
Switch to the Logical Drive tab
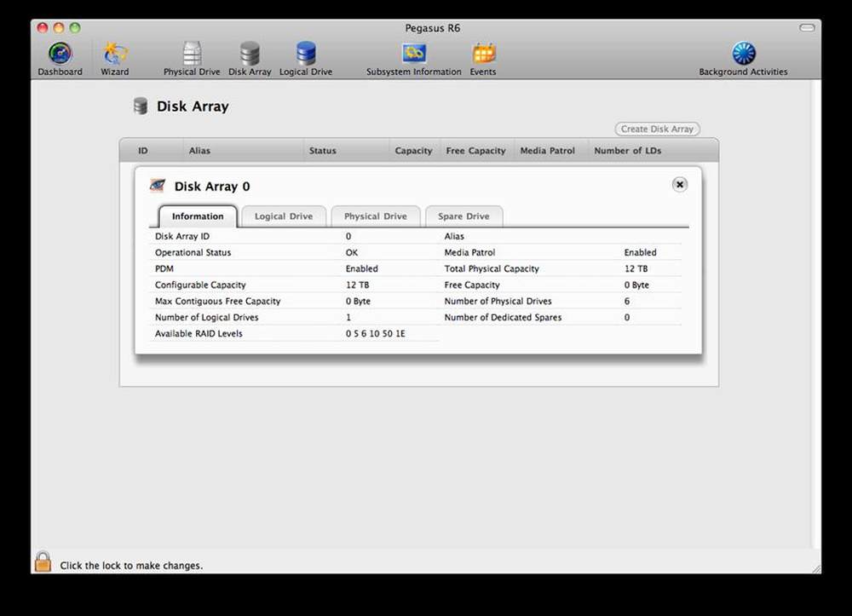click(284, 216)
